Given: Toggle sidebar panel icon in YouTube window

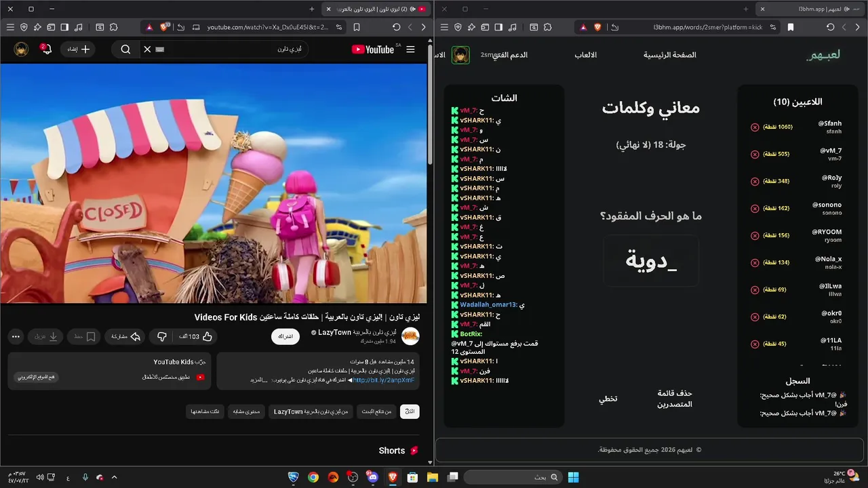Looking at the screenshot, I should point(64,27).
